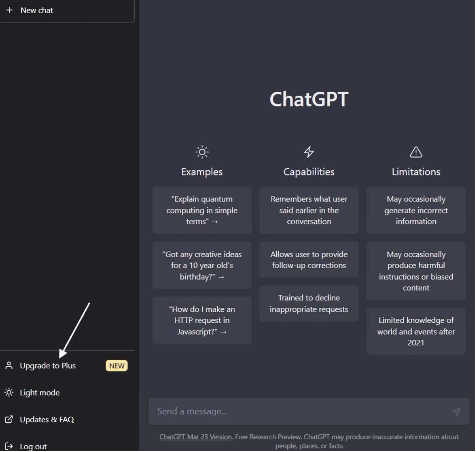
Task: Click the Send a message input field
Action: point(309,411)
